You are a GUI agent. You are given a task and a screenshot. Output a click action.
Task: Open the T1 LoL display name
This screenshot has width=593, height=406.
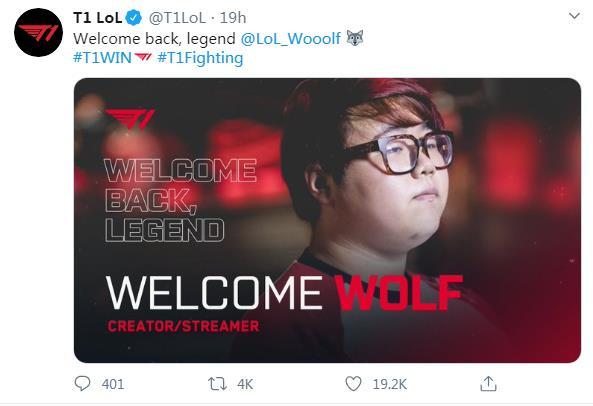click(97, 18)
